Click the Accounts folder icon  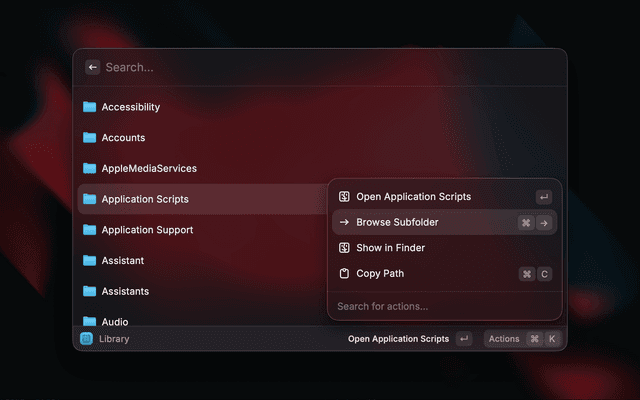pyautogui.click(x=89, y=138)
